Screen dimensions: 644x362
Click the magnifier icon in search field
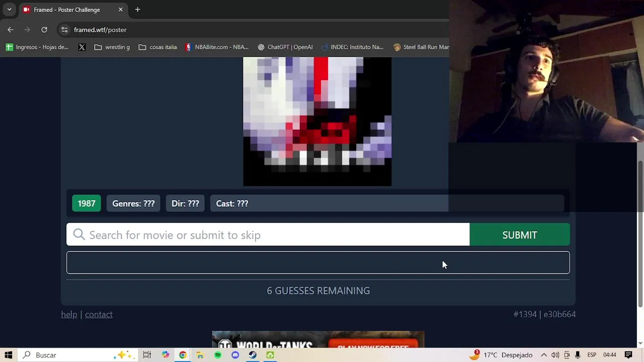(79, 235)
